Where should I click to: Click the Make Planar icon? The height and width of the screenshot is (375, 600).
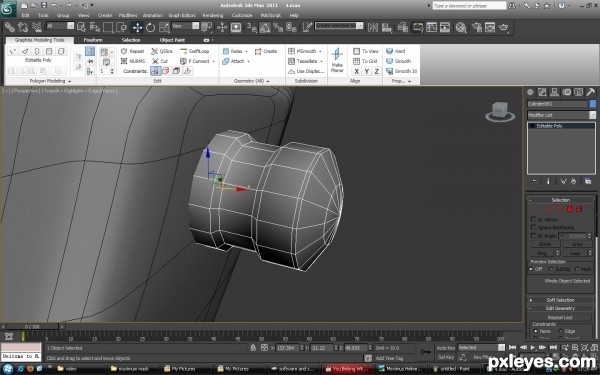pyautogui.click(x=337, y=60)
